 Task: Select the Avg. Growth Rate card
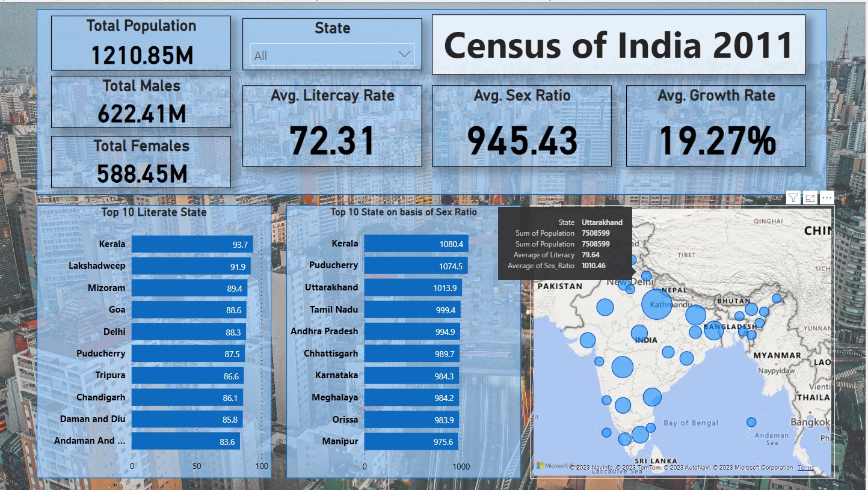[716, 126]
